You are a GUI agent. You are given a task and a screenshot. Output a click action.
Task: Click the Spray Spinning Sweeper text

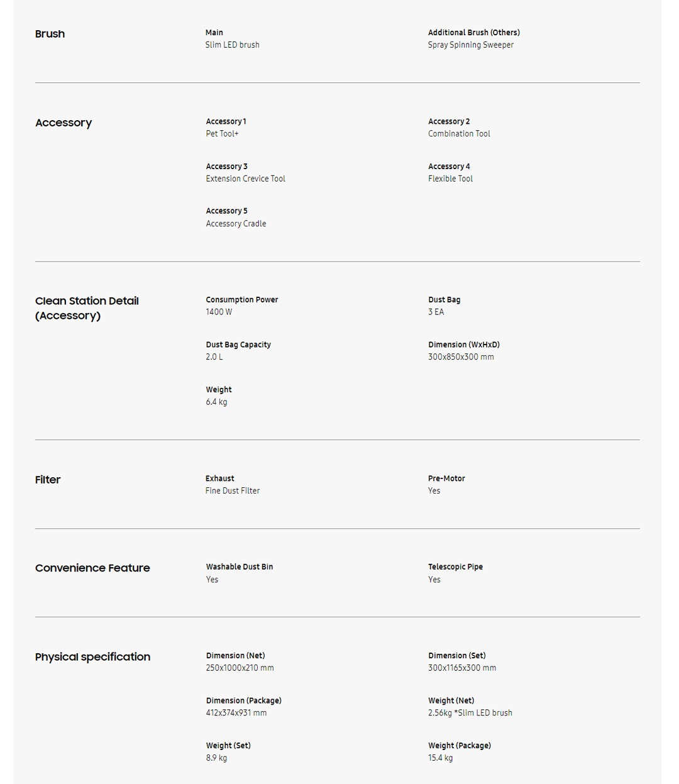click(x=470, y=45)
